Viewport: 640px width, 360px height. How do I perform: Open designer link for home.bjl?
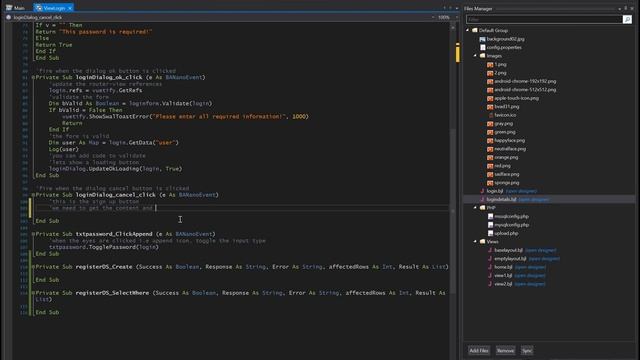point(530,267)
